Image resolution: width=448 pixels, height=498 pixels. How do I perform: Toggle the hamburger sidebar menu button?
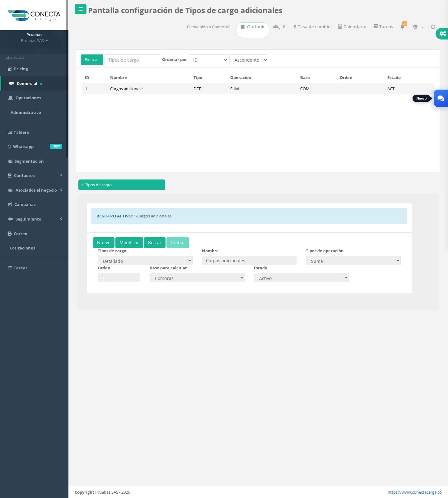[x=81, y=9]
